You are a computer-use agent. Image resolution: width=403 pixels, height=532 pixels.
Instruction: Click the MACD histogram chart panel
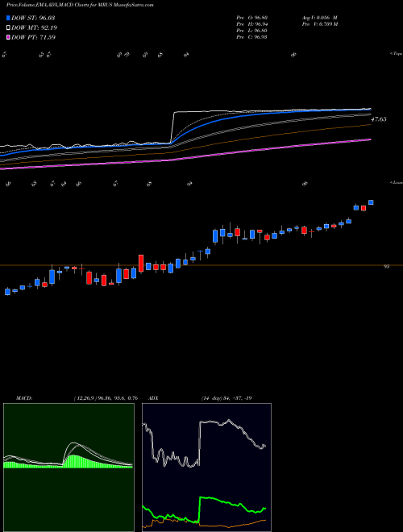69,468
